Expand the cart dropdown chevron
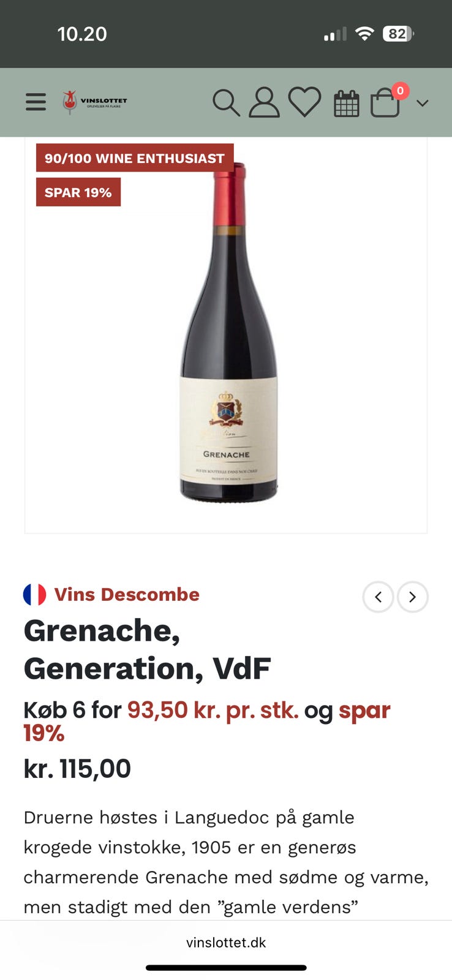Viewport: 452px width, 980px height. point(422,103)
